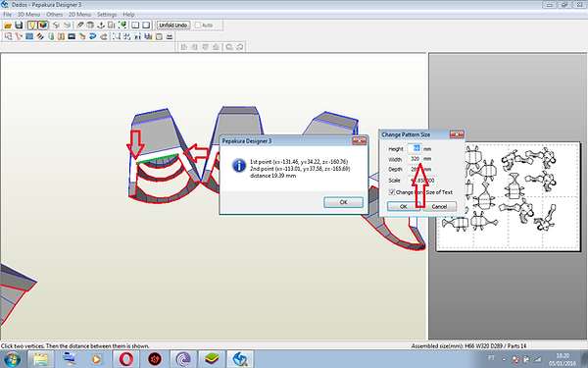Save the project with the floppy disk icon

(19, 26)
